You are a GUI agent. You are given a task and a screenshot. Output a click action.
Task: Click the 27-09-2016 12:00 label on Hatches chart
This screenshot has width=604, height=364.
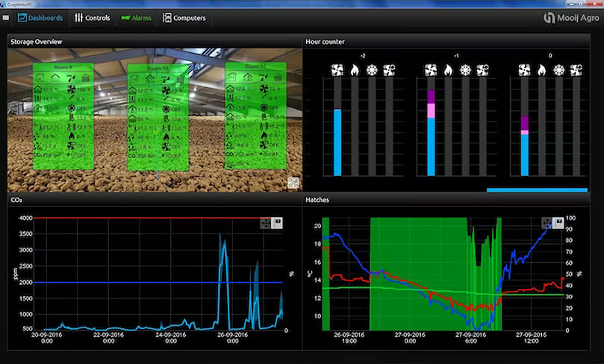click(x=531, y=338)
